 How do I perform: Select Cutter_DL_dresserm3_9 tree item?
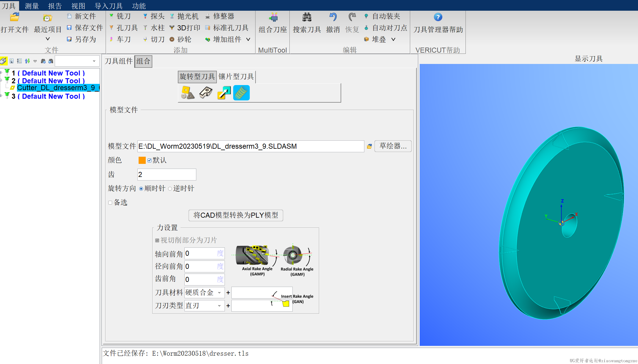[x=58, y=88]
